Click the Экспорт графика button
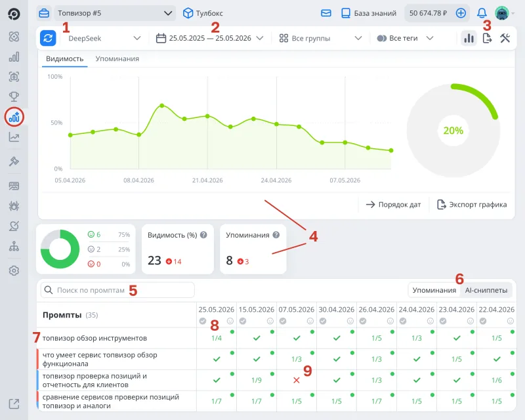 tap(472, 204)
